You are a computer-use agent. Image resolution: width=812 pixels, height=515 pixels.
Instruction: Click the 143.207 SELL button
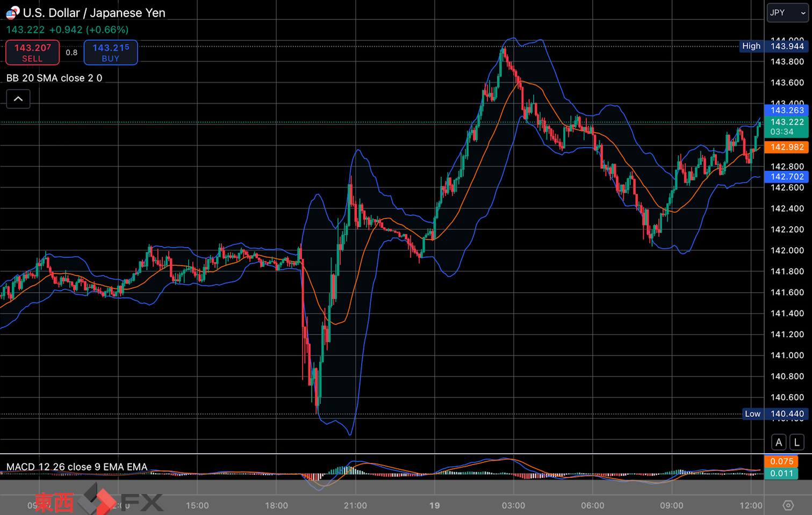[32, 53]
